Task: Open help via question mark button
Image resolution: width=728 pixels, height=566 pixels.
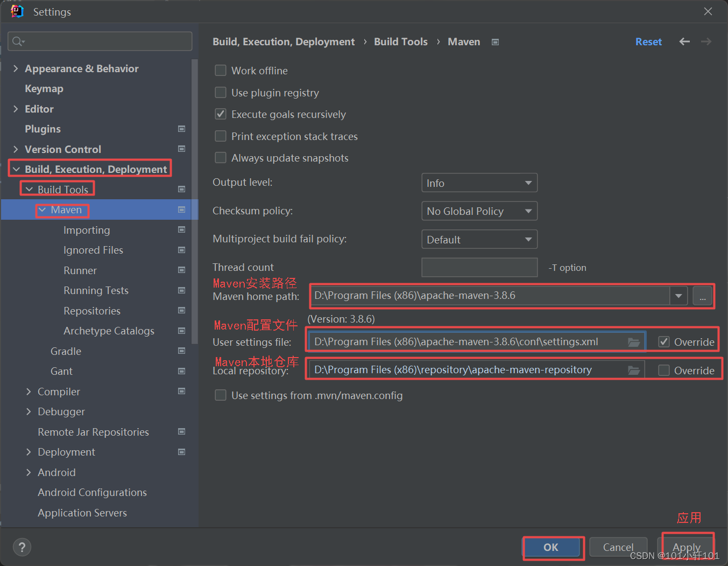Action: 22,547
